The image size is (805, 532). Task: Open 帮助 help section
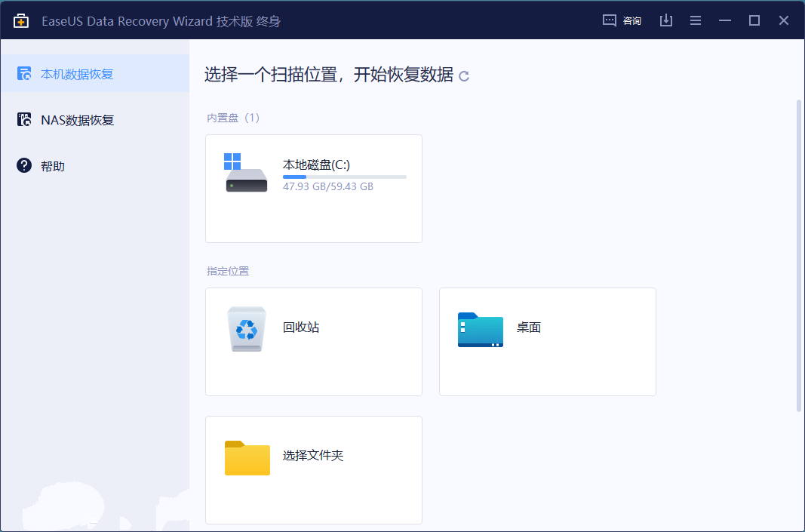tap(53, 166)
